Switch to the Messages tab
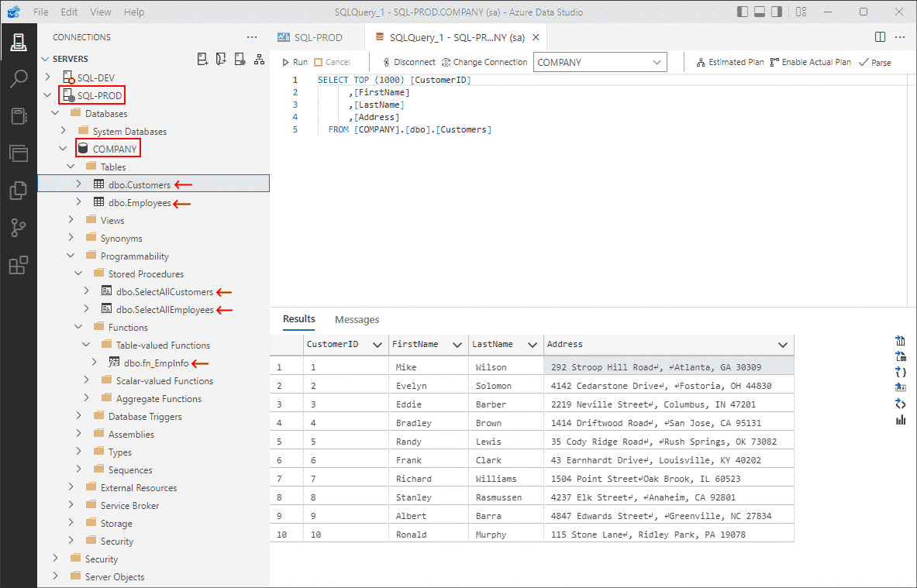This screenshot has height=588, width=917. 357,319
